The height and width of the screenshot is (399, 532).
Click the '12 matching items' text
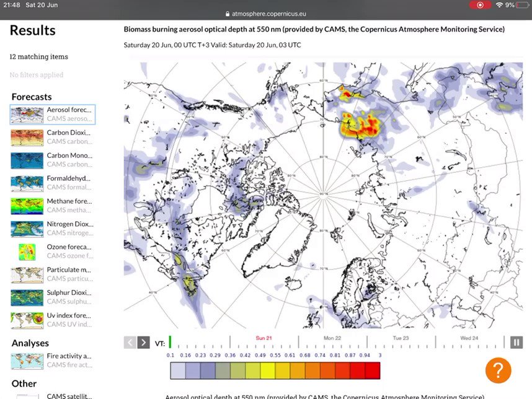pyautogui.click(x=38, y=56)
